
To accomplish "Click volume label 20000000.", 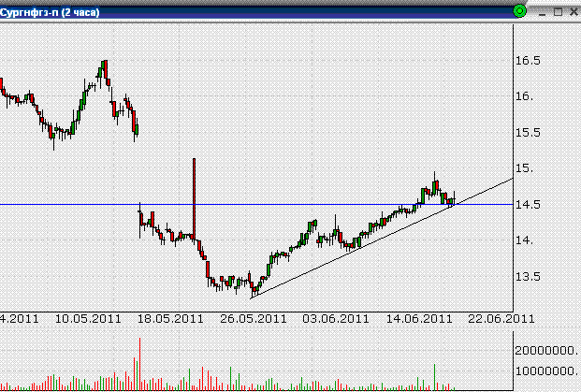I will [x=547, y=350].
